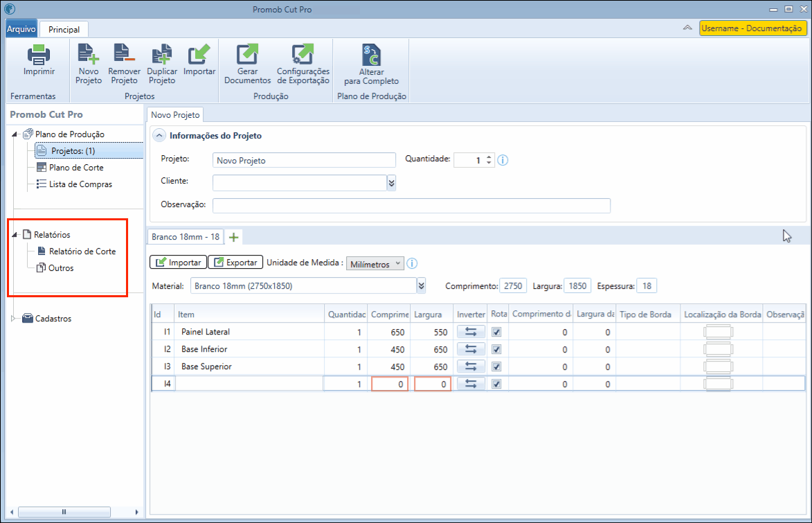
Task: Click Comprimento cell of row I4
Action: tap(390, 384)
